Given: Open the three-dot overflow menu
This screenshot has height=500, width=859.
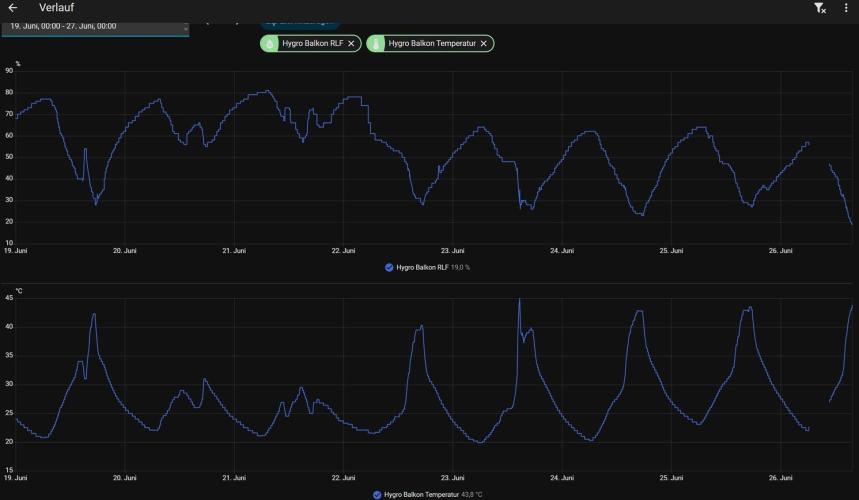Looking at the screenshot, I should tap(846, 8).
